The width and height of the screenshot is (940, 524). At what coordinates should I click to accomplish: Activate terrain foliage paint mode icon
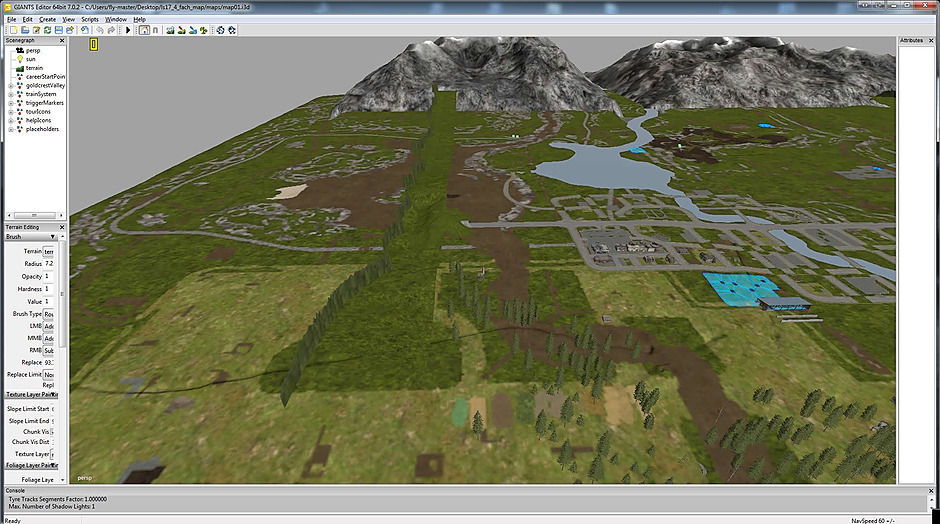[204, 30]
